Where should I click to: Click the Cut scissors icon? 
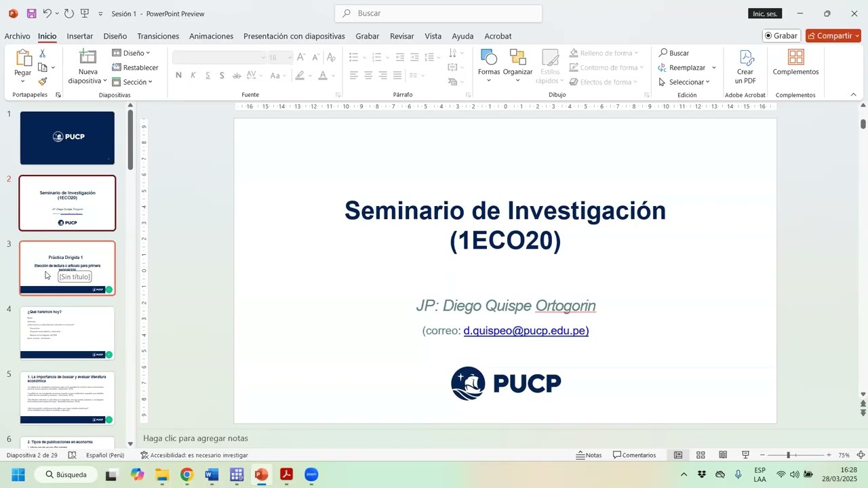pos(43,53)
